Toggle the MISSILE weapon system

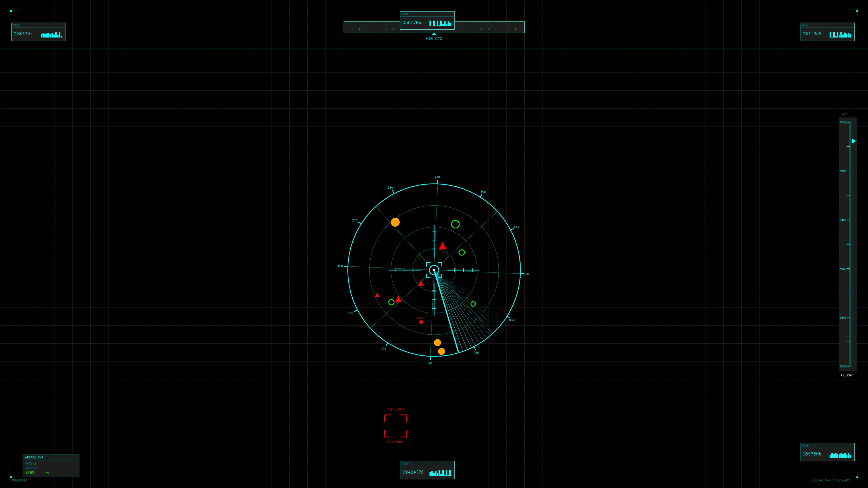click(x=31, y=463)
